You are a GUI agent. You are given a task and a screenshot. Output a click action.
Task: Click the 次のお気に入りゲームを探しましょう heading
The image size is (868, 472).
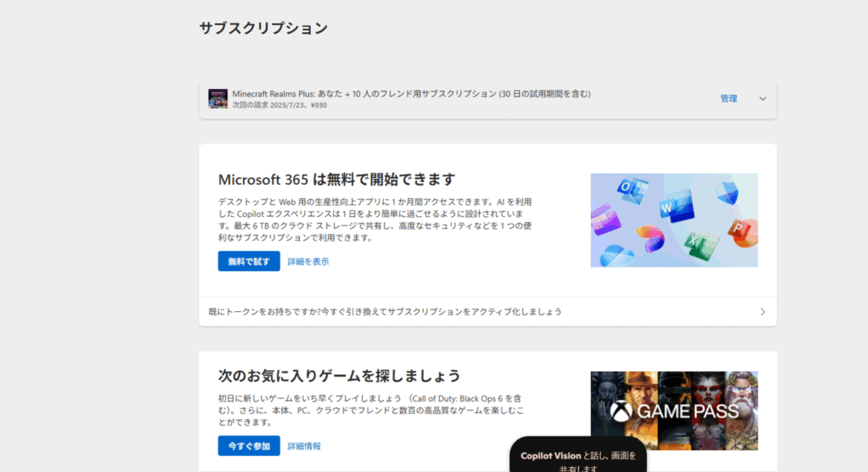point(339,375)
